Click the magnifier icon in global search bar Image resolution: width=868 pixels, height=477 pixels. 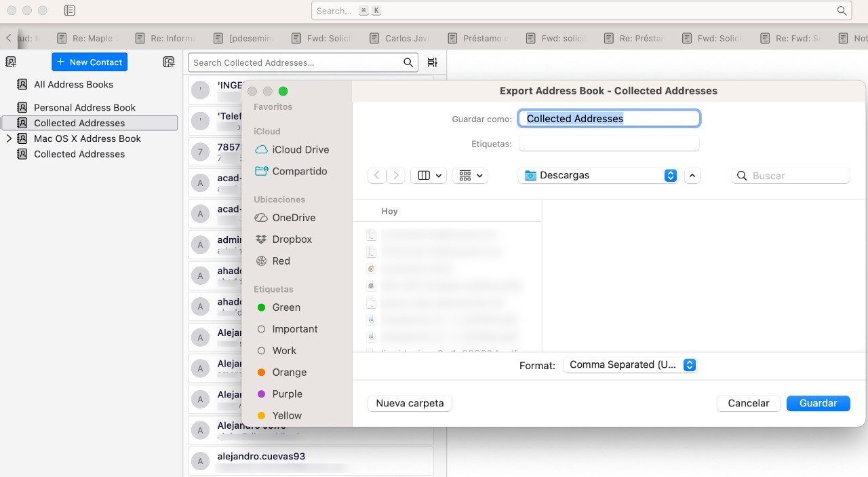coord(842,11)
